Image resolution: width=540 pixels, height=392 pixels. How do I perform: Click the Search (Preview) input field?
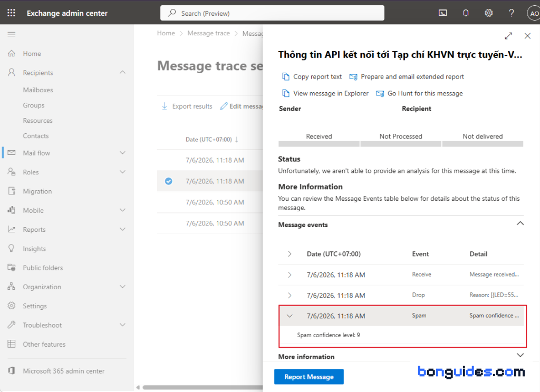(273, 13)
